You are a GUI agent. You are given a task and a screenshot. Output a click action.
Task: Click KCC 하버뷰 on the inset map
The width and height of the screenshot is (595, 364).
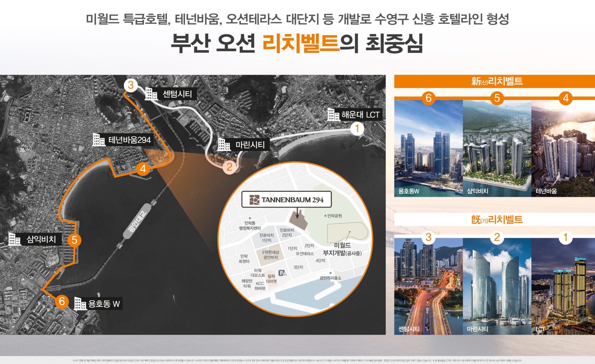260,286
